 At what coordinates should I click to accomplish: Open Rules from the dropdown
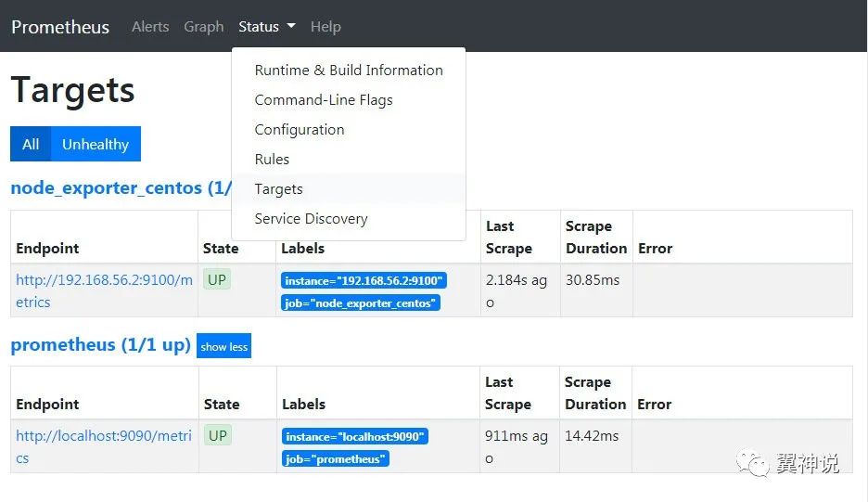pyautogui.click(x=272, y=160)
